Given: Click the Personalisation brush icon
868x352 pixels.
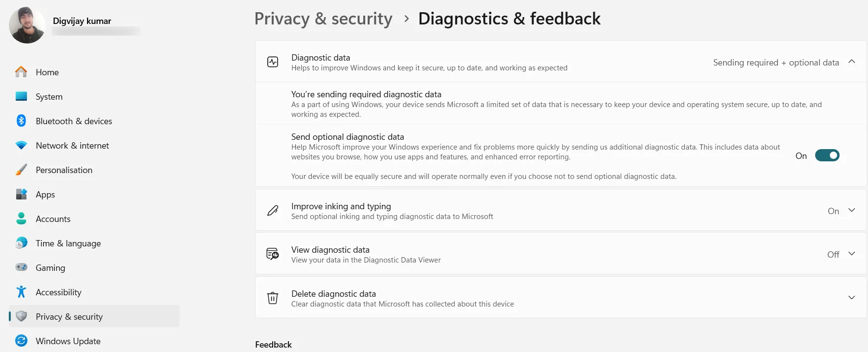Looking at the screenshot, I should click(x=21, y=170).
